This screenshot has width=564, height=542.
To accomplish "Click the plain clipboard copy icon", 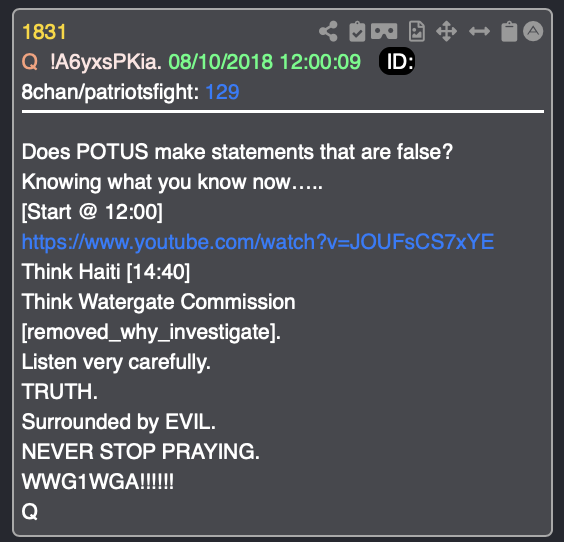I will coord(509,31).
